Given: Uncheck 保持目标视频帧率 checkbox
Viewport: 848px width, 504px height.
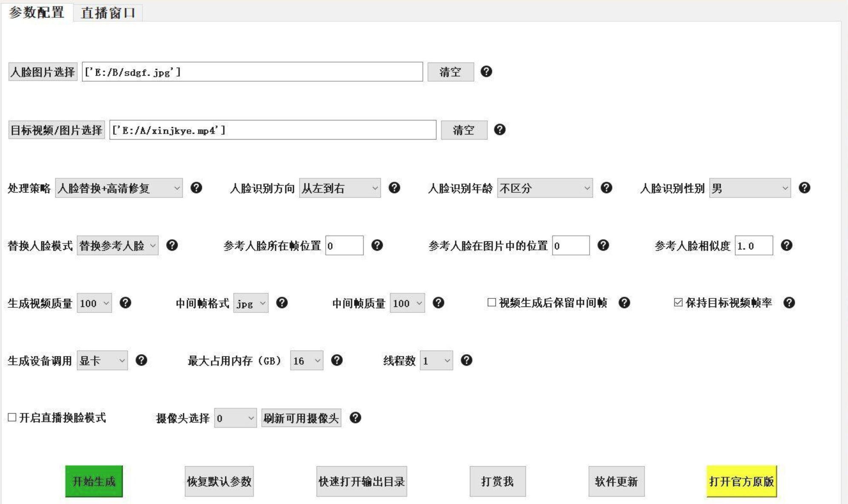Looking at the screenshot, I should point(678,303).
